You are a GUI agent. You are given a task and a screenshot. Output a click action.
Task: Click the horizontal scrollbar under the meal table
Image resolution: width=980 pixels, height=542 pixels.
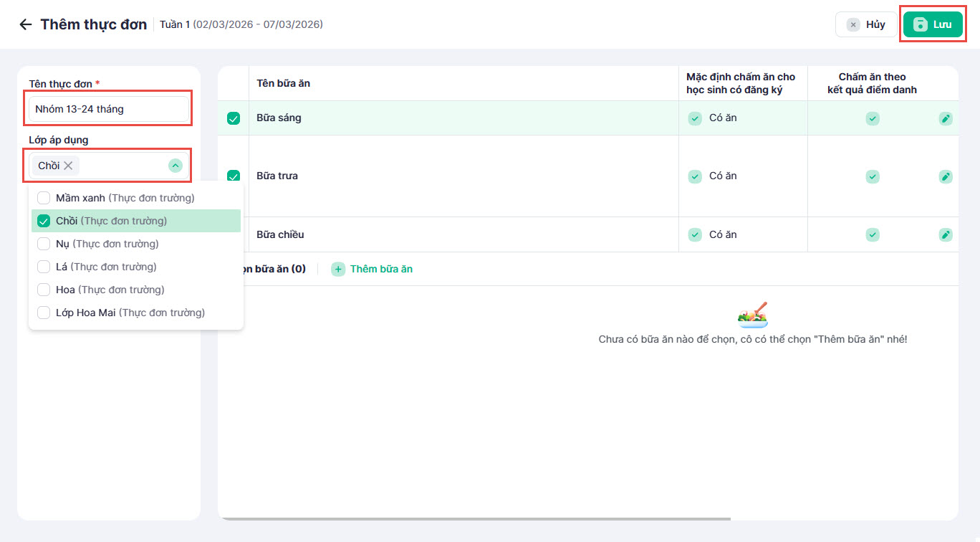tap(474, 518)
